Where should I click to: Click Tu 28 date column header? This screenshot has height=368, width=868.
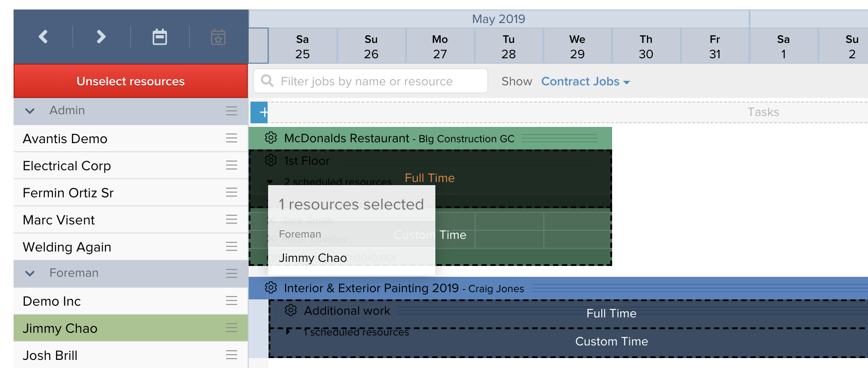click(509, 47)
